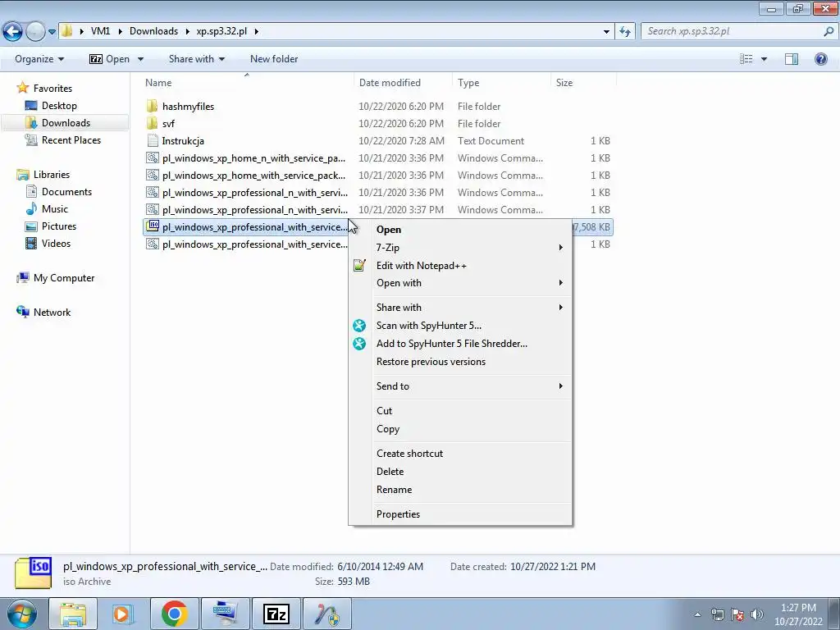Choose Edit with Notepad++

pyautogui.click(x=460, y=265)
